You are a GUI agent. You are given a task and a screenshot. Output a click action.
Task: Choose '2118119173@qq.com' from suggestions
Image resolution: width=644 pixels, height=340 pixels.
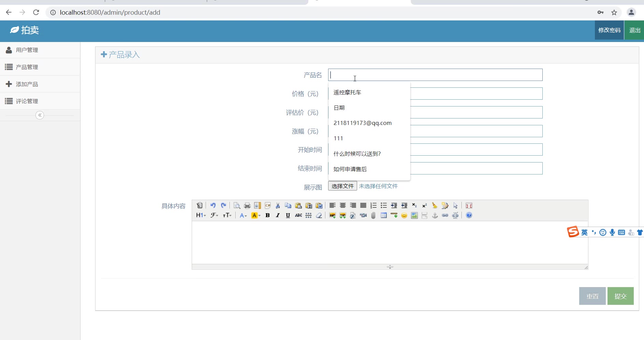click(369, 123)
